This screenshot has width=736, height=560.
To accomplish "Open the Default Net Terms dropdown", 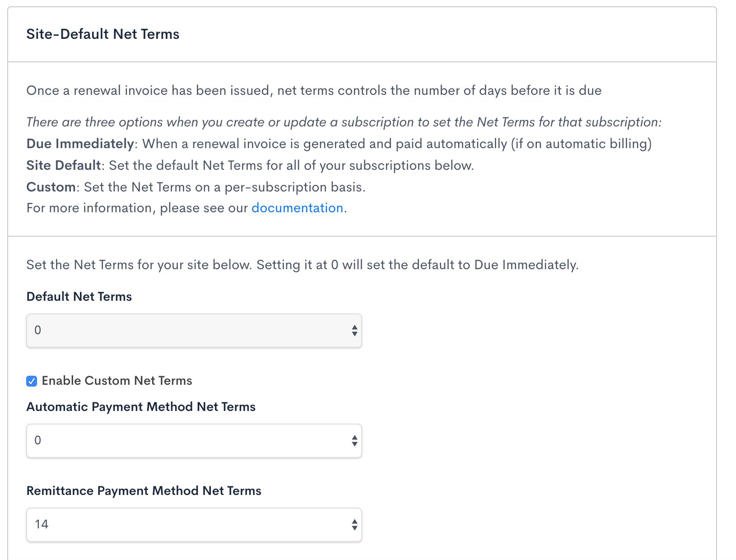I will point(194,331).
